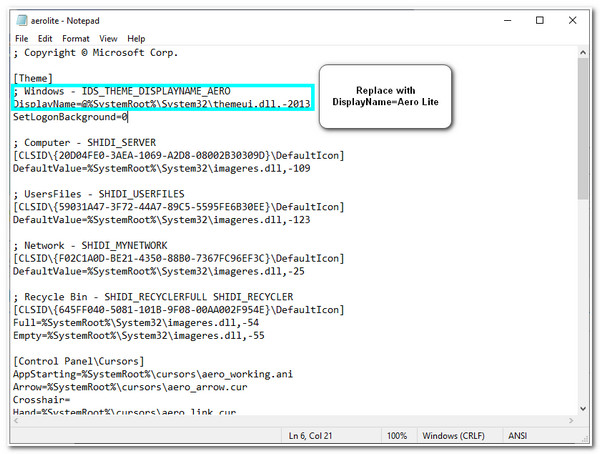Screen dimensions: 600x454
Task: Click the DefaultValue line ending in -109
Action: point(161,168)
